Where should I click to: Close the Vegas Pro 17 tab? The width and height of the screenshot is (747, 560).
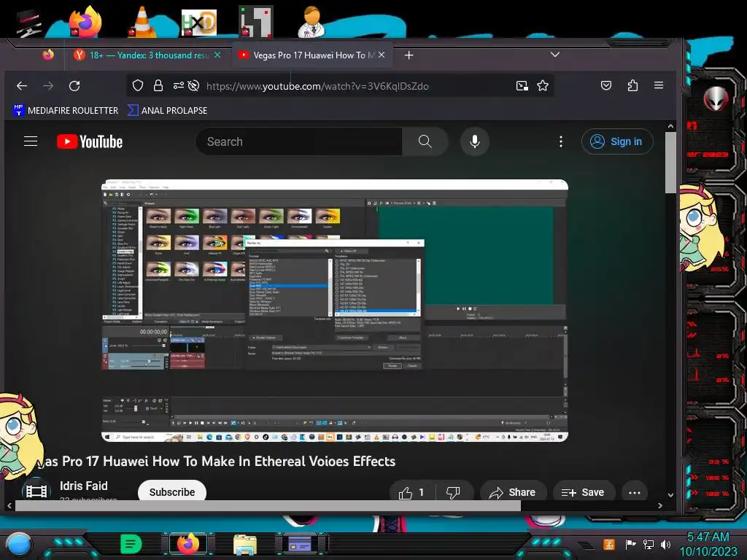[382, 55]
